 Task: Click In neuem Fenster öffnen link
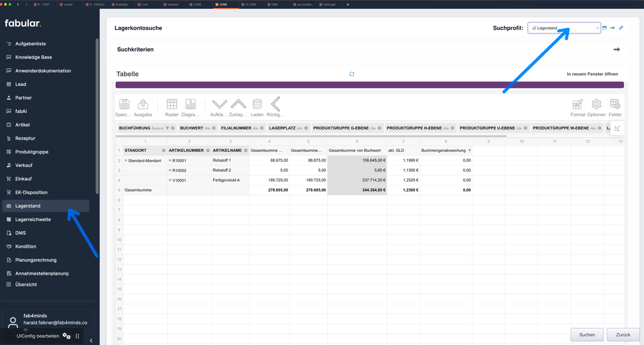[592, 74]
